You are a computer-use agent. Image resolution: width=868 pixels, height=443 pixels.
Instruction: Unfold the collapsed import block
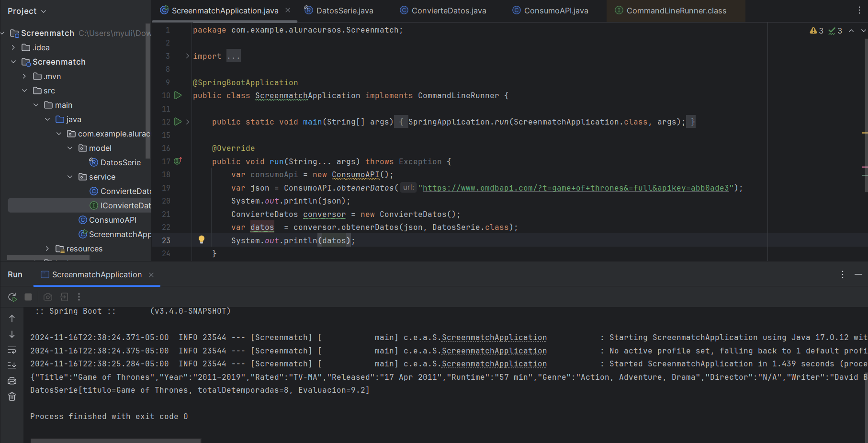(188, 56)
